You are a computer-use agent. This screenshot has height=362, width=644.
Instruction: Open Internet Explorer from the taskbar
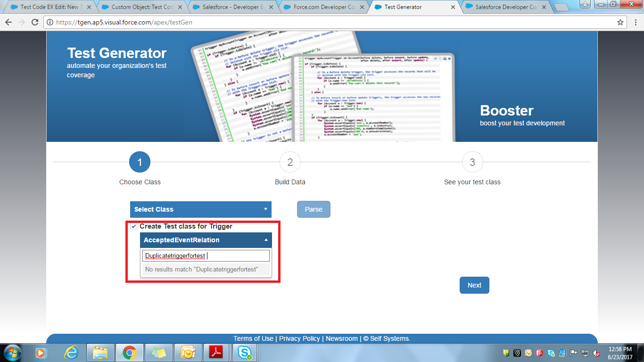(71, 353)
